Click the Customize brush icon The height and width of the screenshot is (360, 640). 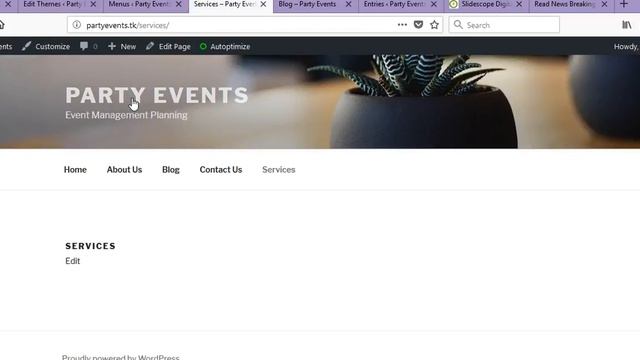pos(27,46)
